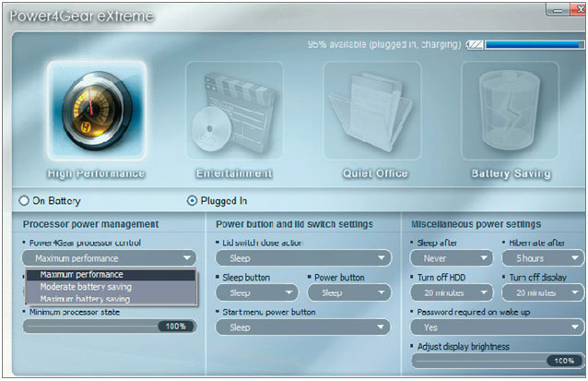This screenshot has width=588, height=381.
Task: Click the Battery Saving label
Action: (x=511, y=173)
